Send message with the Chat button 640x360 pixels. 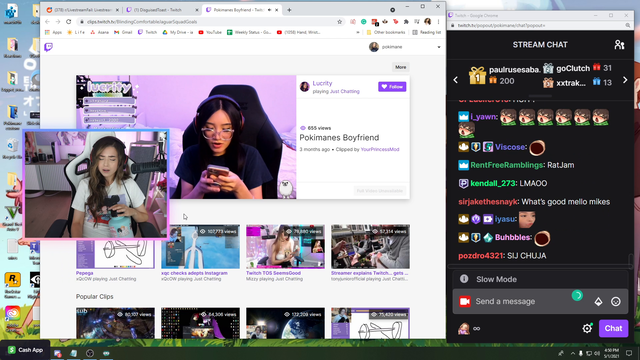[x=613, y=328]
